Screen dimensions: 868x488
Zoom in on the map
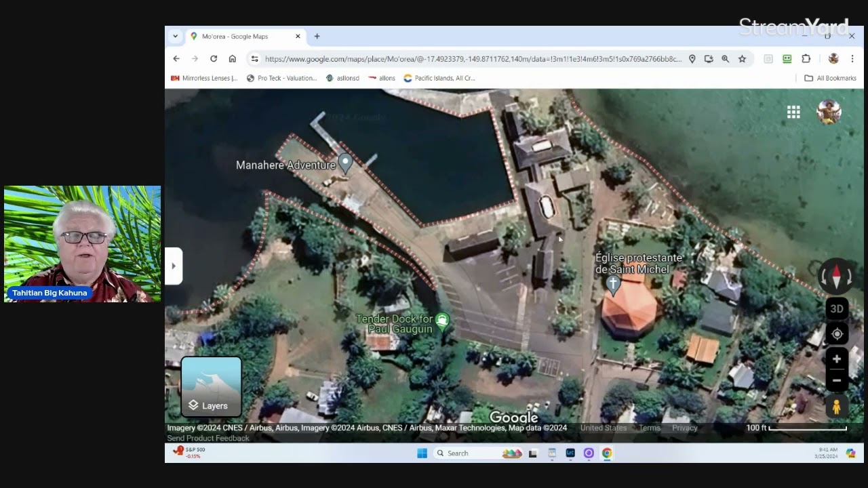click(837, 359)
